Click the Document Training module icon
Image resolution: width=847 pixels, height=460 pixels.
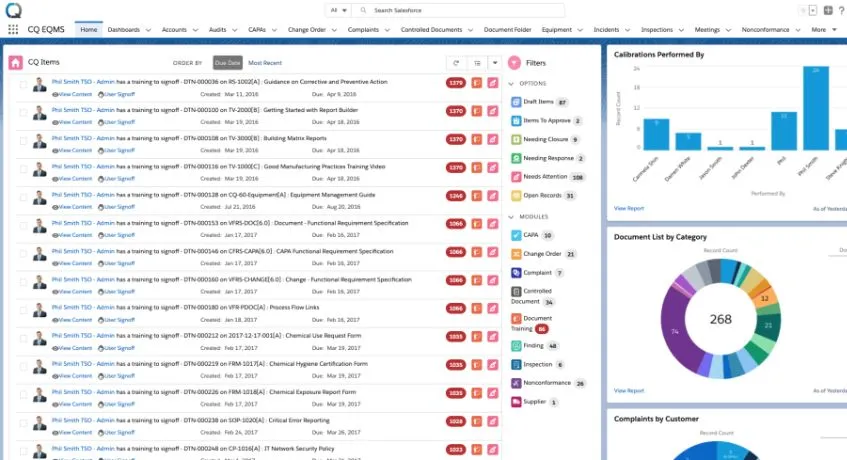[x=516, y=319]
